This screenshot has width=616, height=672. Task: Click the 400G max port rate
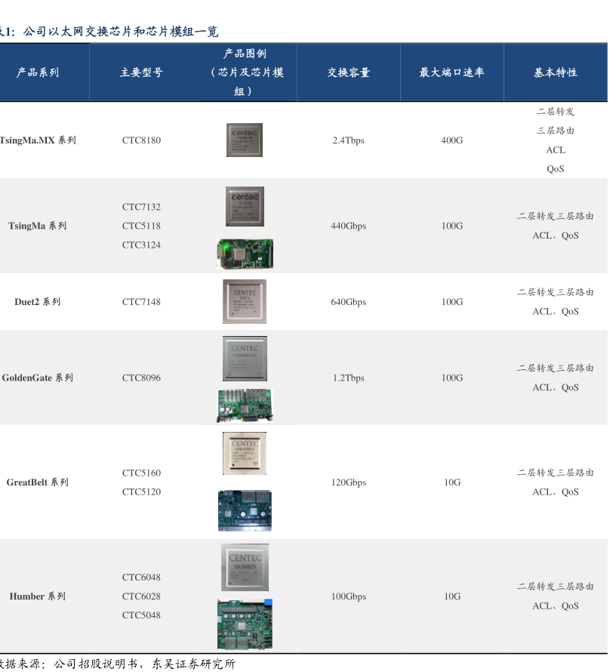(452, 140)
